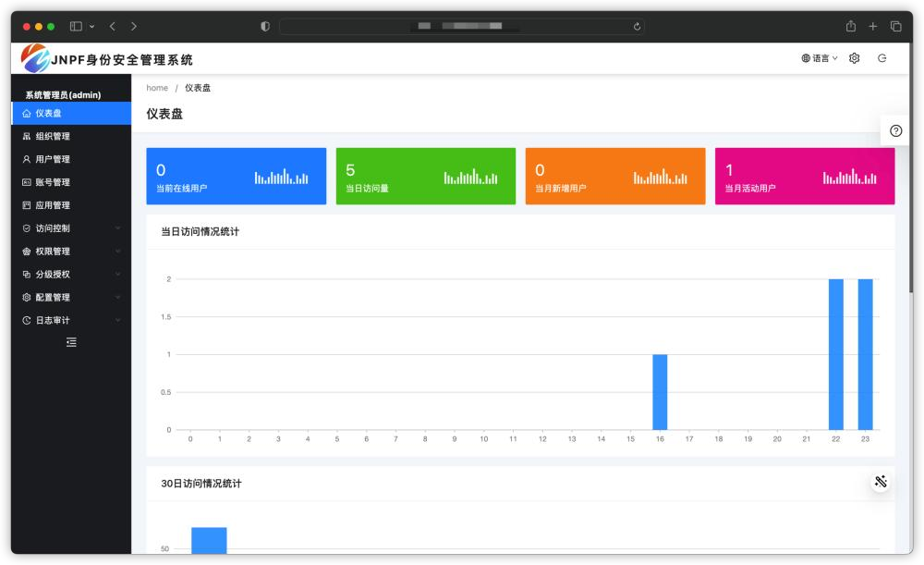
Task: Open 应用管理 menu item
Action: (x=71, y=205)
